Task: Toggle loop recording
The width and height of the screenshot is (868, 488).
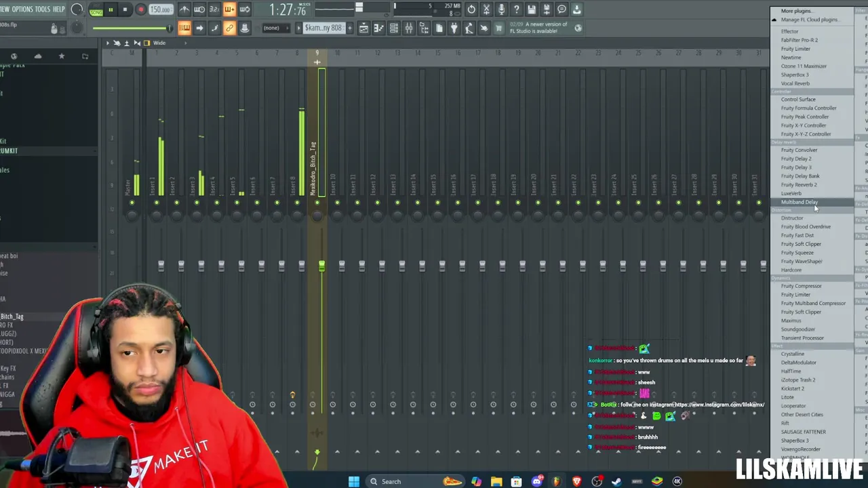Action: point(245,9)
